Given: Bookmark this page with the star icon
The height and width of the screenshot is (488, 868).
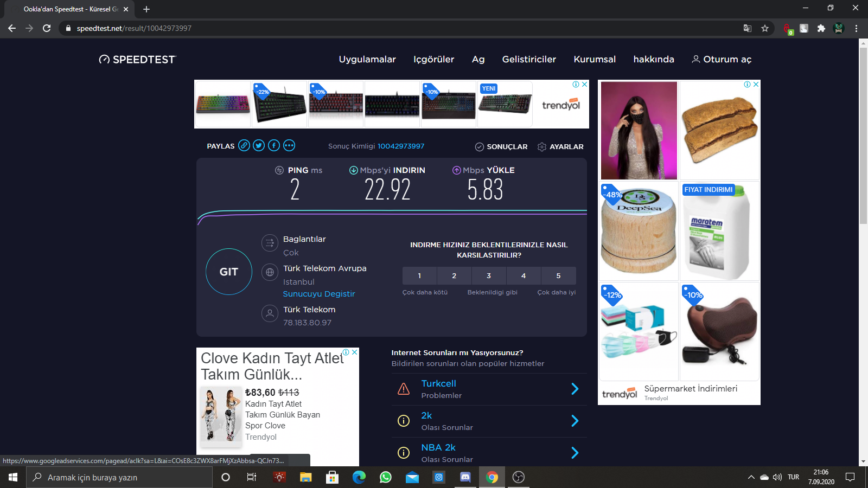Looking at the screenshot, I should pyautogui.click(x=765, y=28).
